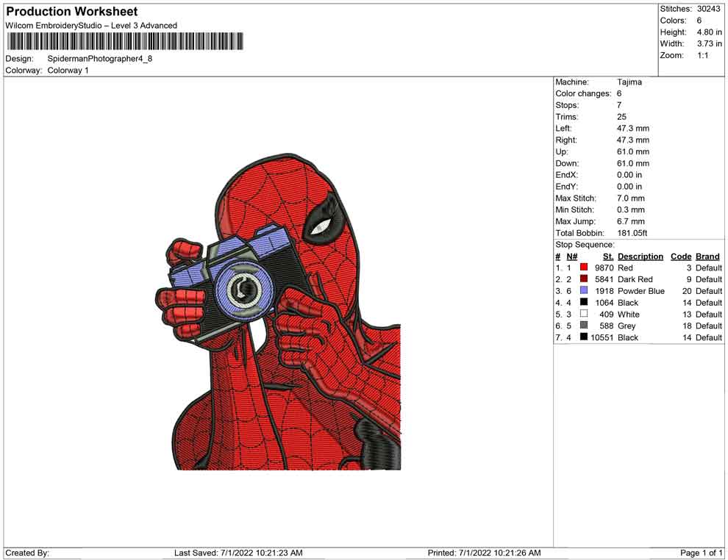Click the 'Dark Red' description text

pyautogui.click(x=635, y=279)
